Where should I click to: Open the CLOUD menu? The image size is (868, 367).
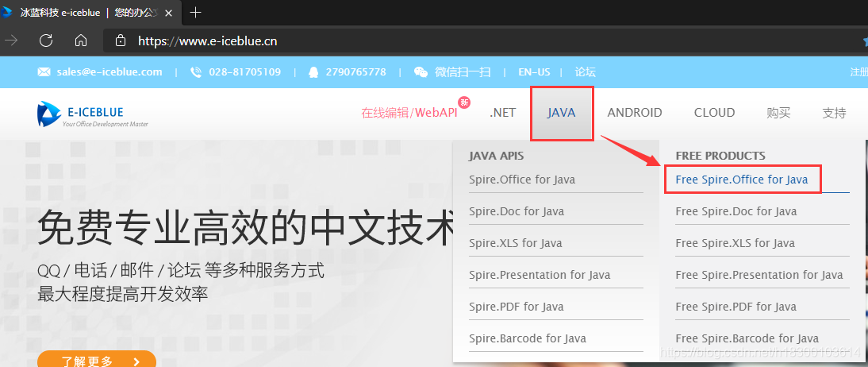pos(714,113)
